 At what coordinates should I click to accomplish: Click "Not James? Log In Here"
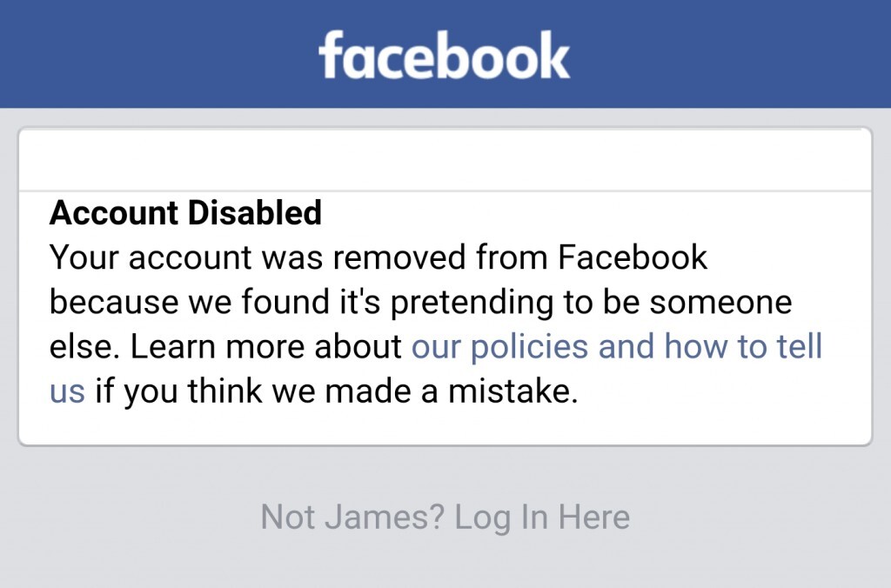pos(445,518)
